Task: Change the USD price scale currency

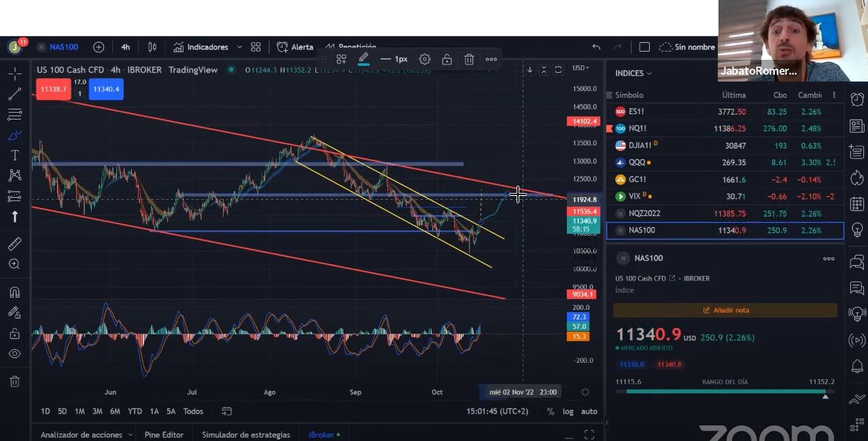Action: point(581,68)
